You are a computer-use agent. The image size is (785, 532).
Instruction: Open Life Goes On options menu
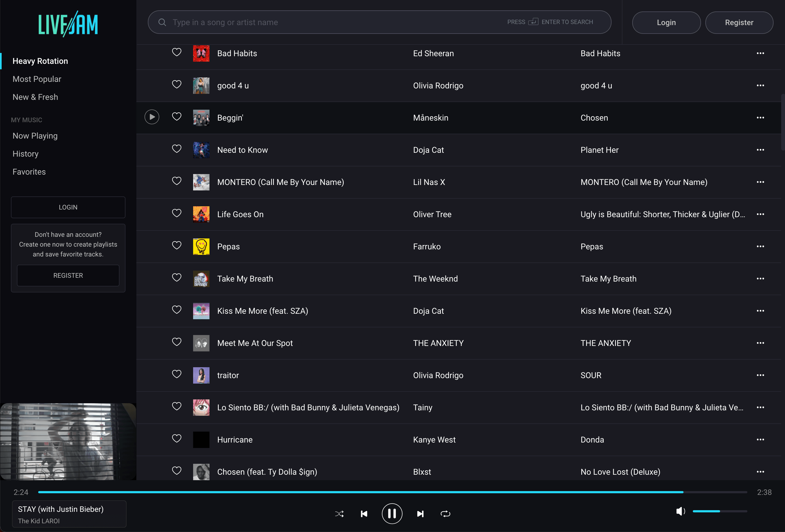[x=760, y=214]
